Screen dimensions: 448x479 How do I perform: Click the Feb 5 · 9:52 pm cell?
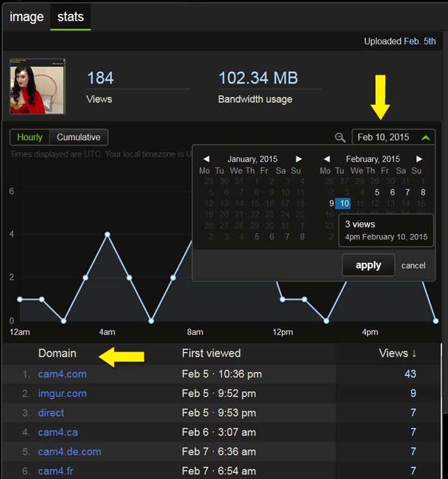(x=219, y=393)
